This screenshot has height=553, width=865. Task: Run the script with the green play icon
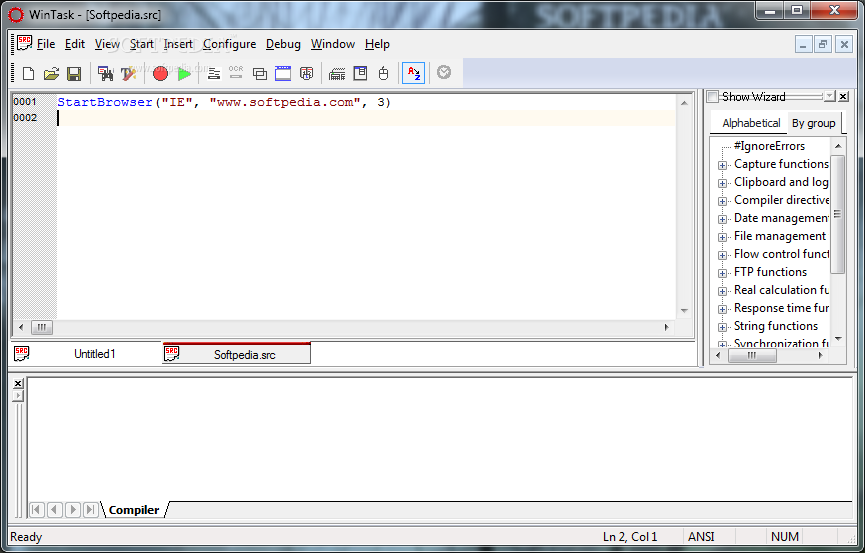click(x=184, y=73)
